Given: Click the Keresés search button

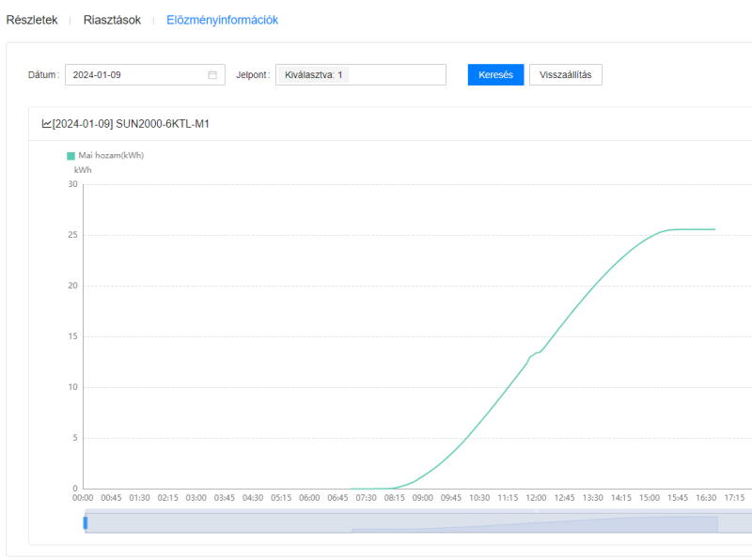Looking at the screenshot, I should coord(495,75).
